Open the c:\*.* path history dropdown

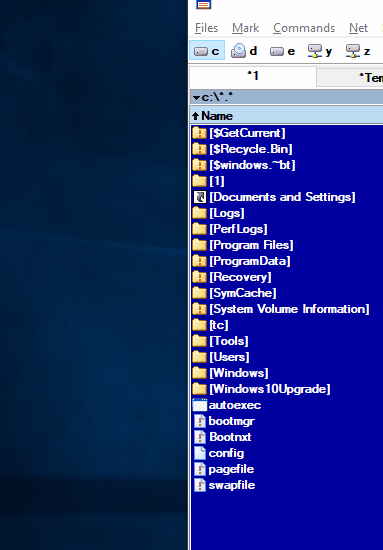pyautogui.click(x=196, y=98)
